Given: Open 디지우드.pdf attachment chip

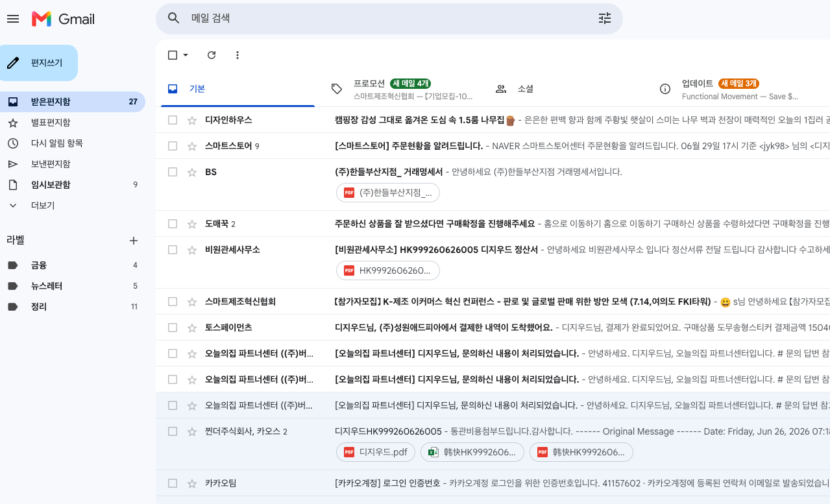Looking at the screenshot, I should (376, 452).
